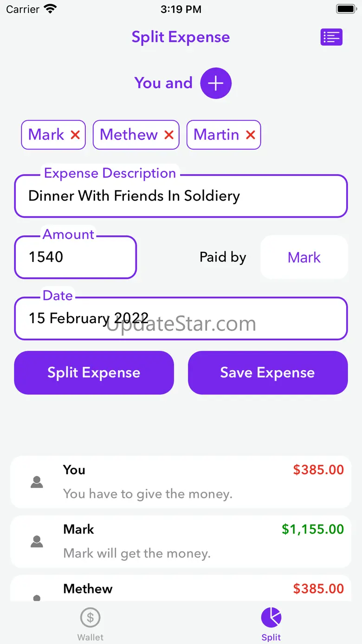This screenshot has width=362, height=644.
Task: Switch to the Split tab
Action: (271, 623)
